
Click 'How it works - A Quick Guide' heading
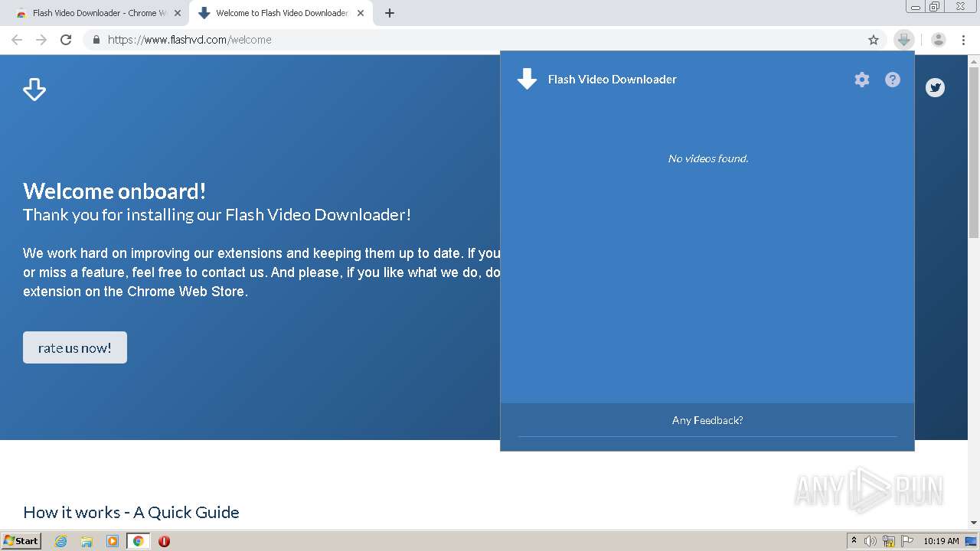(131, 512)
